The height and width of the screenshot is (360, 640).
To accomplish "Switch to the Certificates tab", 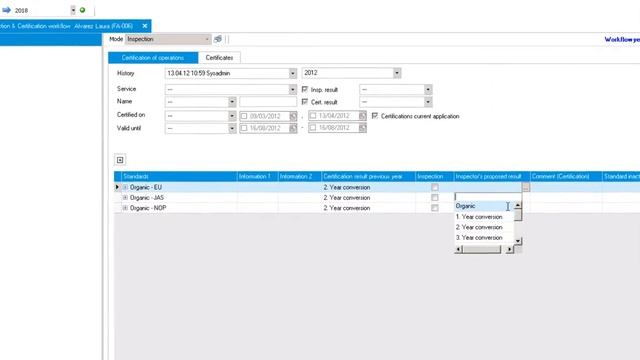I will [x=219, y=58].
